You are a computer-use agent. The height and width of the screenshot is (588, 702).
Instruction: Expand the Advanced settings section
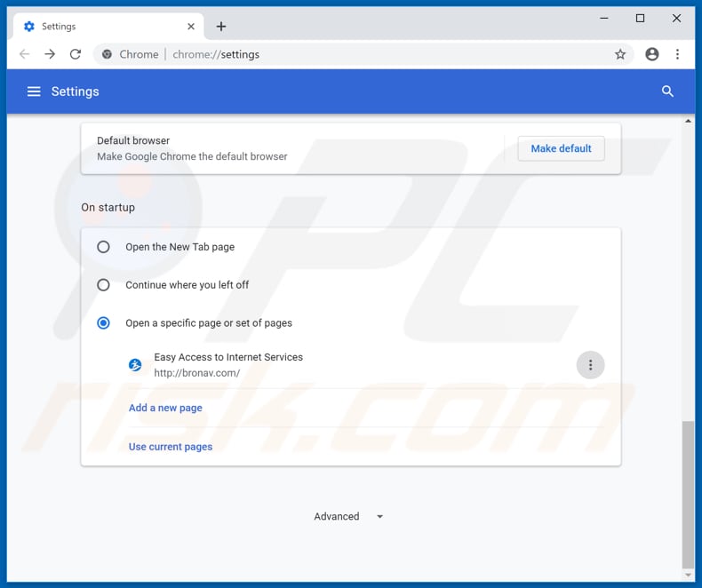point(337,516)
